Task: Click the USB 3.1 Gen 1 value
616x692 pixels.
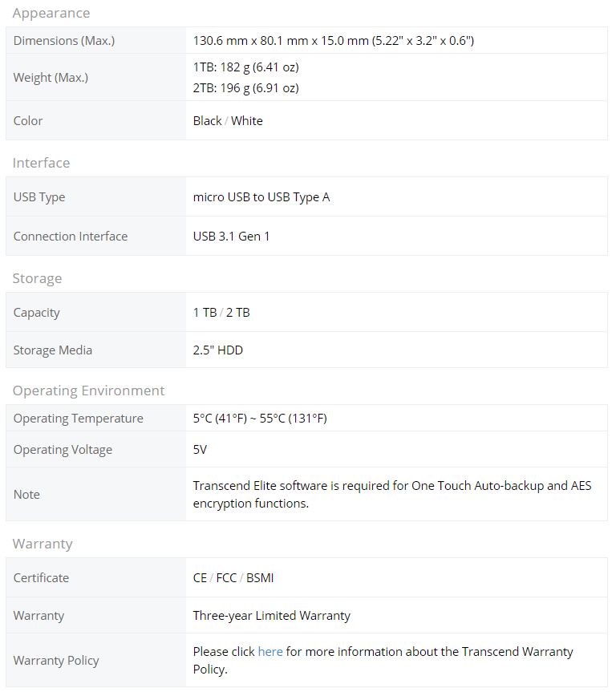Action: tap(231, 237)
